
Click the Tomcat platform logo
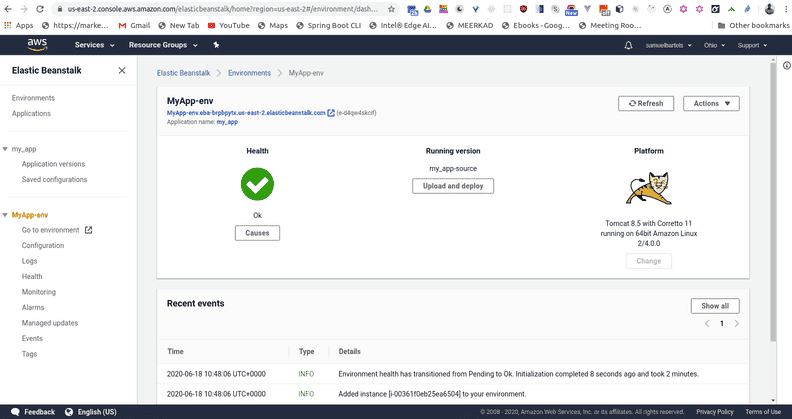(x=649, y=188)
